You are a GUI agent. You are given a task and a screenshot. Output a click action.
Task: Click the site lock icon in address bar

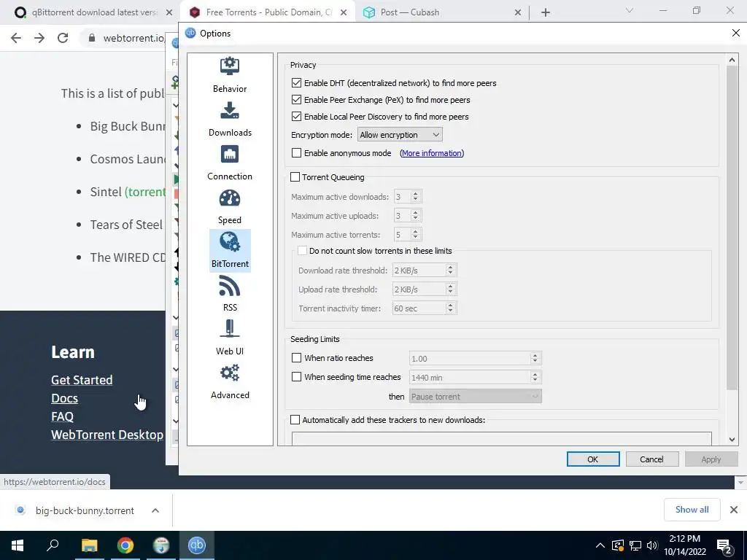92,38
